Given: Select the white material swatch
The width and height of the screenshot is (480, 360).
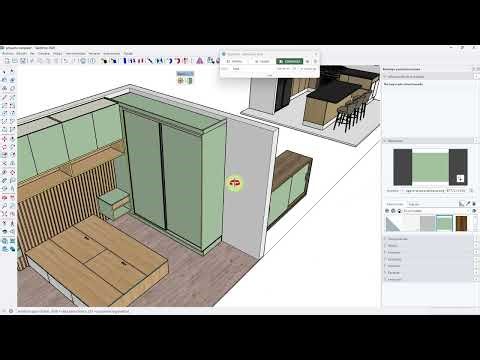Looking at the screenshot, I should coord(410,223).
